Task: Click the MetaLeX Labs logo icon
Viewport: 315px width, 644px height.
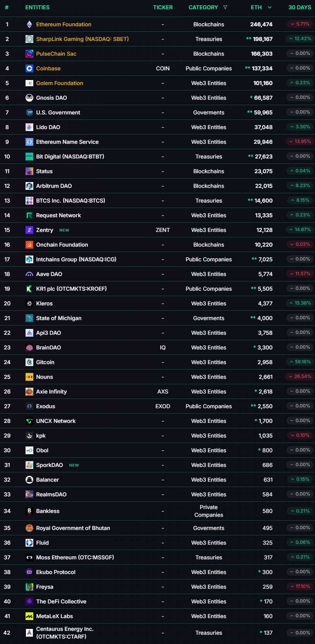Action: coord(29,616)
